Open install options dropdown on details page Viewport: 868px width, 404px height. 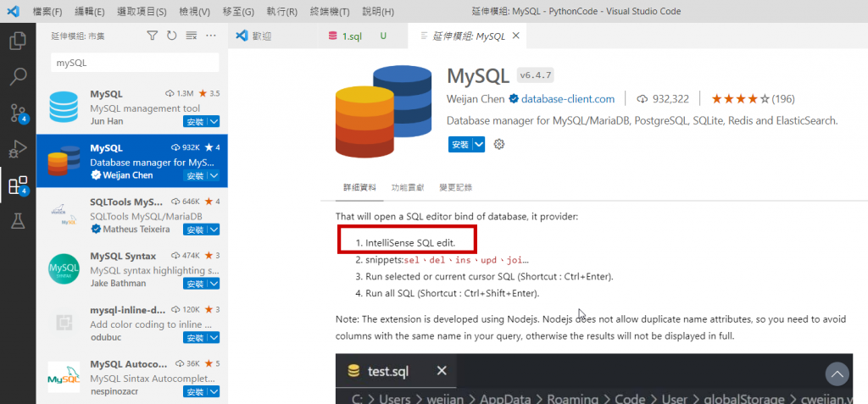pos(479,145)
